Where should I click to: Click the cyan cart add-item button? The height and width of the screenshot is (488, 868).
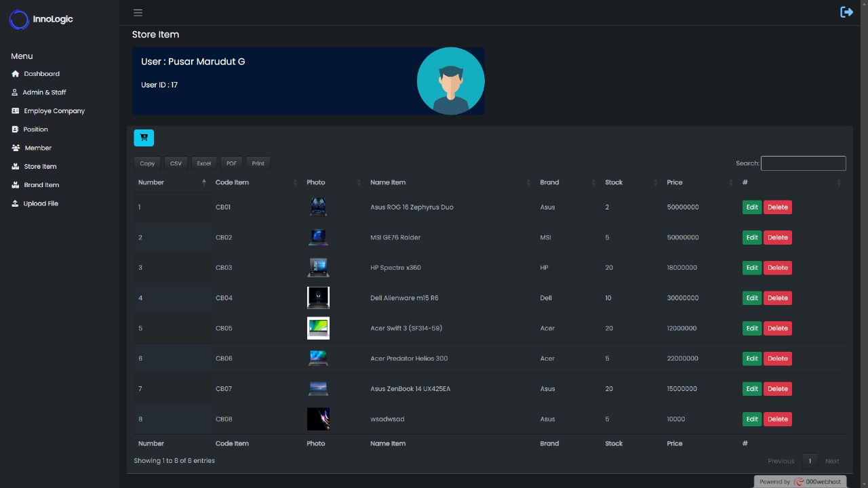click(x=144, y=138)
